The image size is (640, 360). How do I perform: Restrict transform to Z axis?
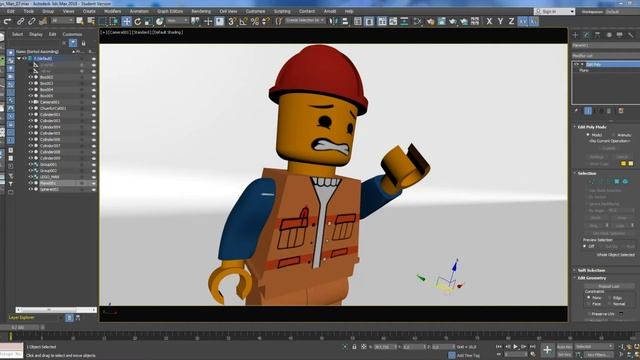(511, 21)
